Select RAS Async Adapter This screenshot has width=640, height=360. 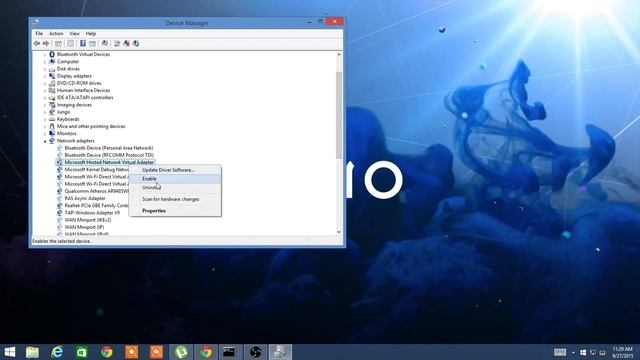[x=85, y=198]
